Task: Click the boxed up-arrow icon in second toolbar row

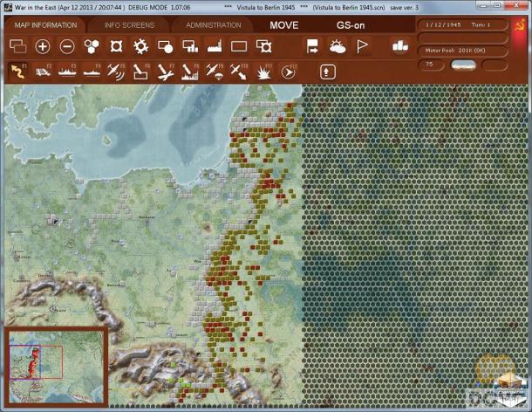Action: [327, 72]
